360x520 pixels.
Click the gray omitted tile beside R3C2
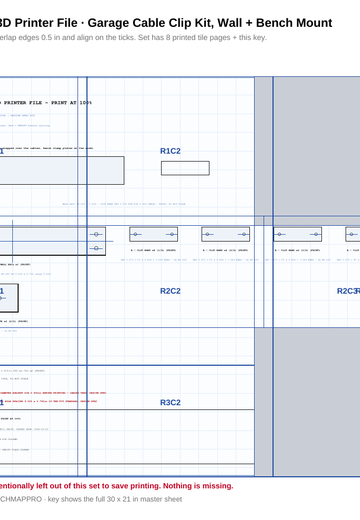[307, 402]
